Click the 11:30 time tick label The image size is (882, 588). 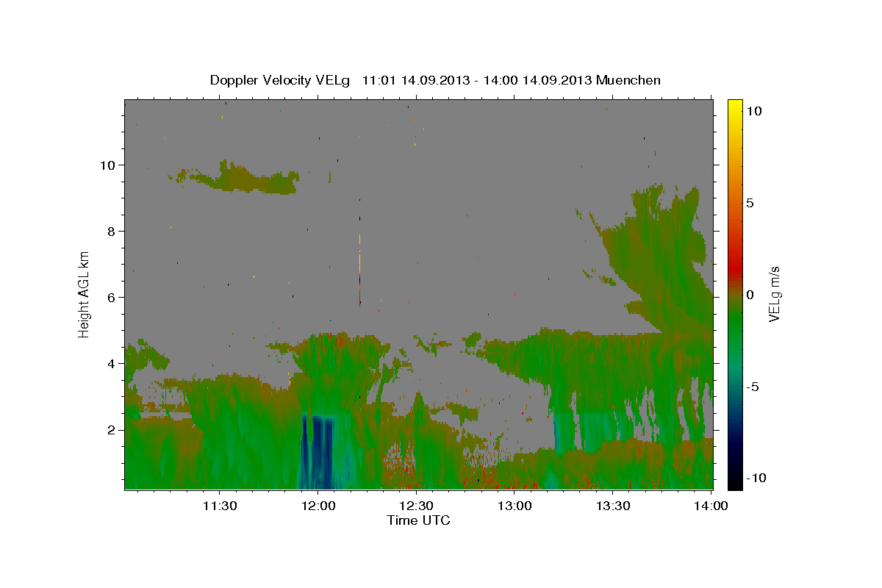(x=220, y=506)
